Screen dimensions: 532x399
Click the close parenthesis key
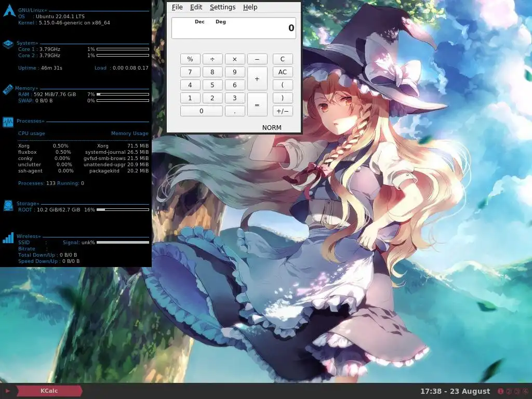283,98
